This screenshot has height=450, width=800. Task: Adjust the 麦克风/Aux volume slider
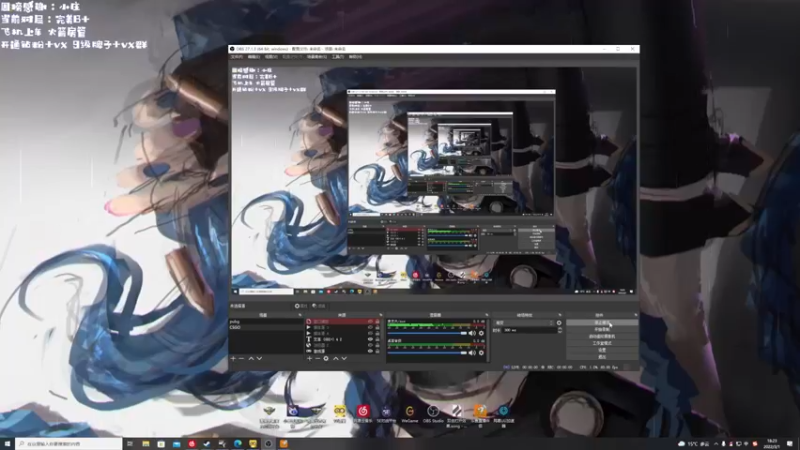[427, 333]
